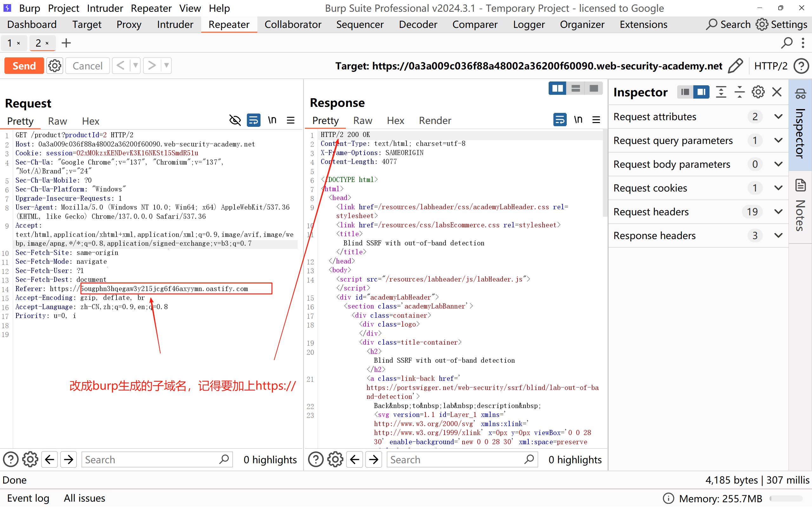Open the Event log link

[28, 498]
